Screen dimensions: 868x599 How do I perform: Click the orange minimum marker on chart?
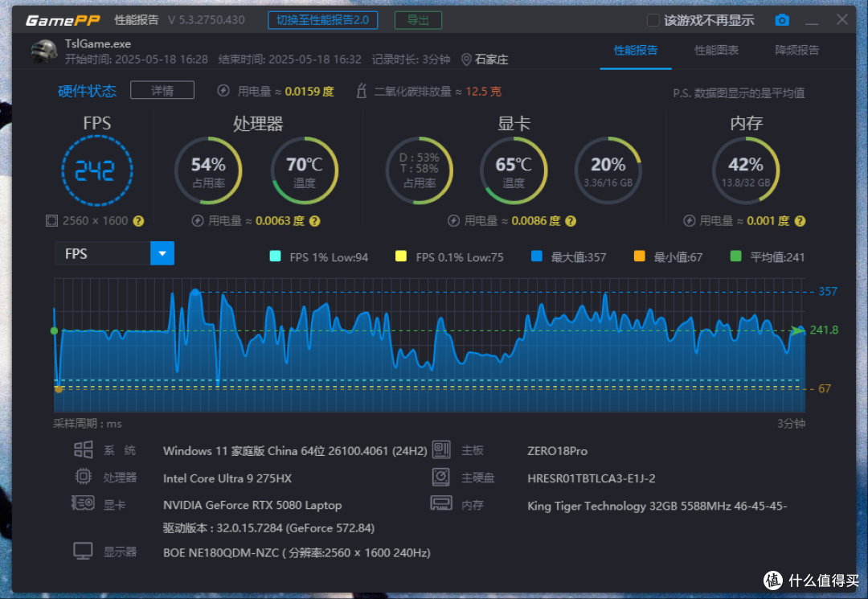tap(59, 389)
